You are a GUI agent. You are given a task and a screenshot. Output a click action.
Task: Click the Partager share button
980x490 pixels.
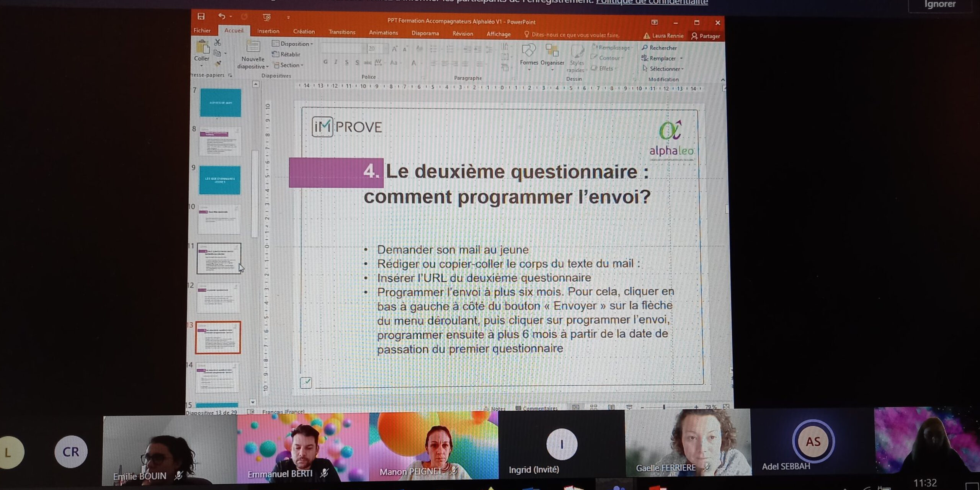point(706,36)
